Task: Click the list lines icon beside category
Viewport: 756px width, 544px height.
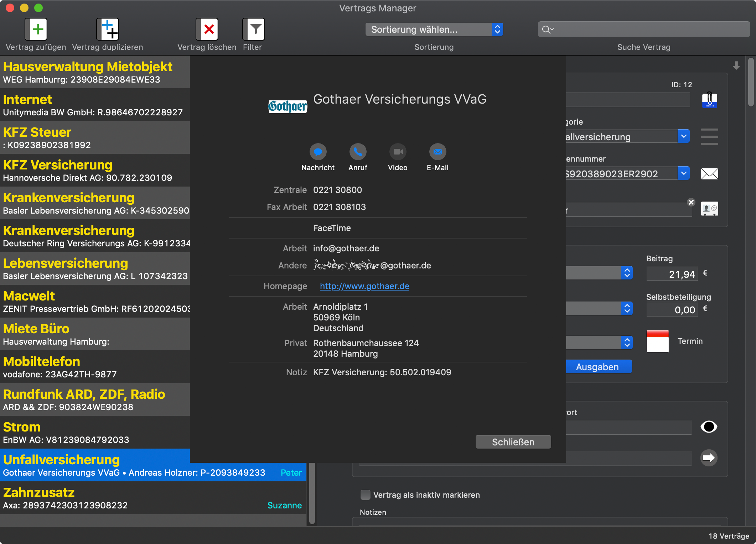Action: coord(709,137)
